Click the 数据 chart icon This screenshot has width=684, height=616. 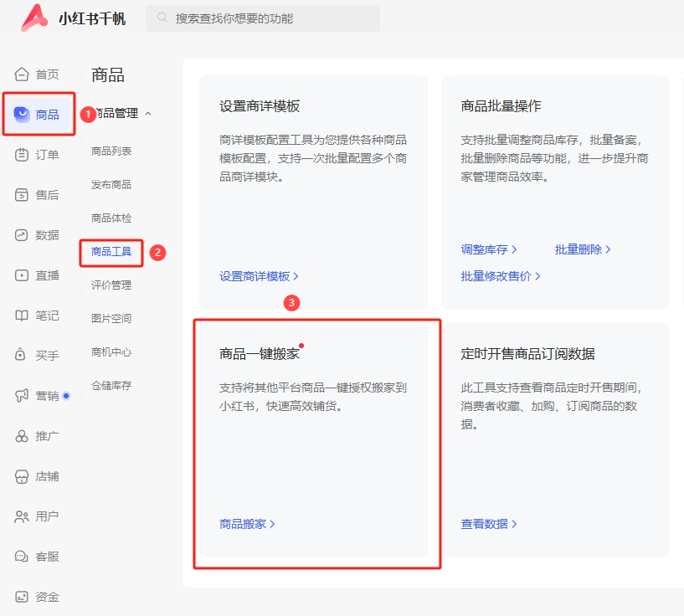click(22, 235)
